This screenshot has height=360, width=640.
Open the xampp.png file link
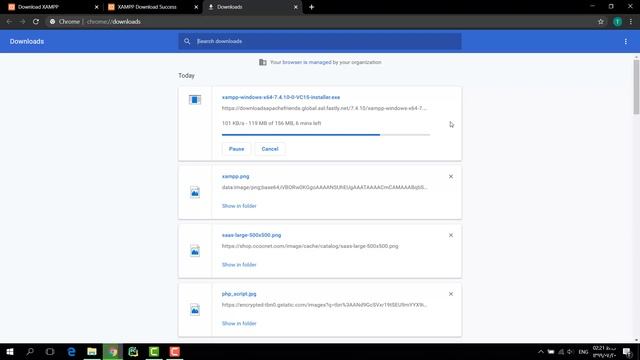(x=235, y=176)
